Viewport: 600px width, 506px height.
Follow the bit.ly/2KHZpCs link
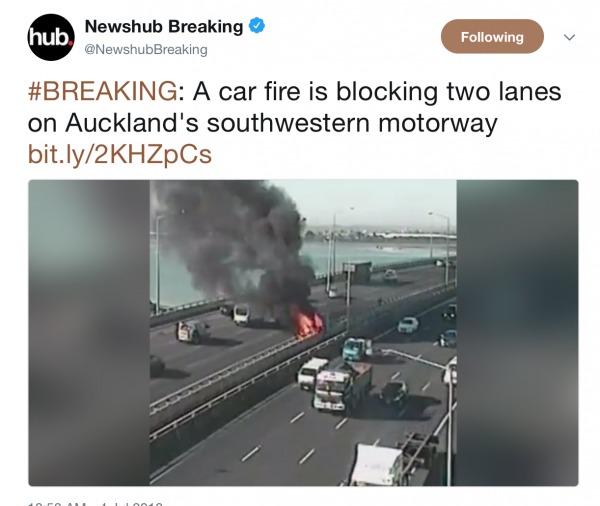click(x=120, y=154)
